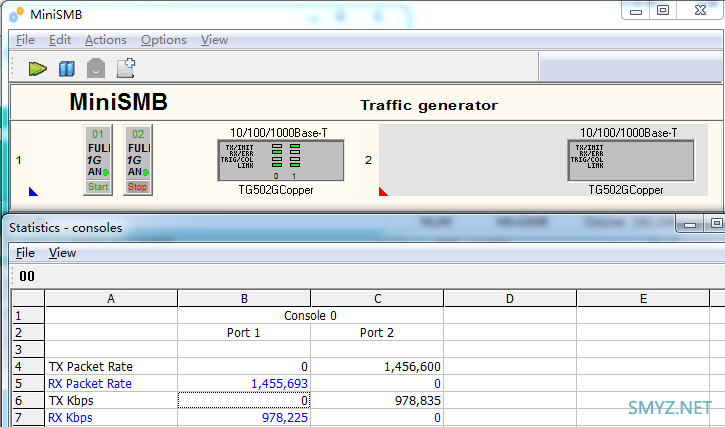Click the 'Port 1' cell
The height and width of the screenshot is (427, 725).
click(x=244, y=333)
